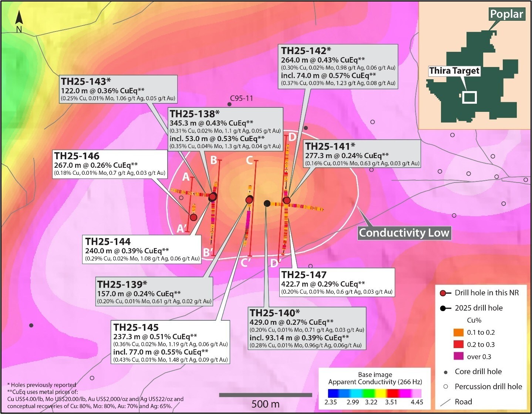Click the C95-11 core drill hole dot
The height and width of the screenshot is (414, 532).
tap(230, 105)
